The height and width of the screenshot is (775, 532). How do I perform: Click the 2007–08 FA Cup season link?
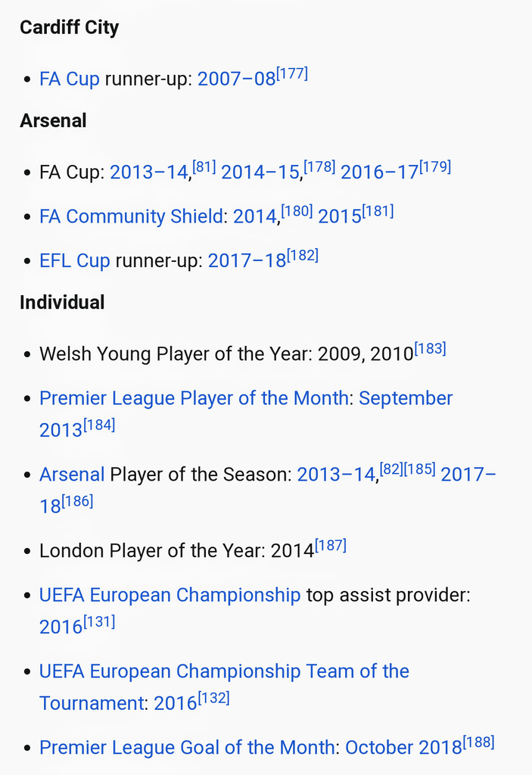coord(236,79)
